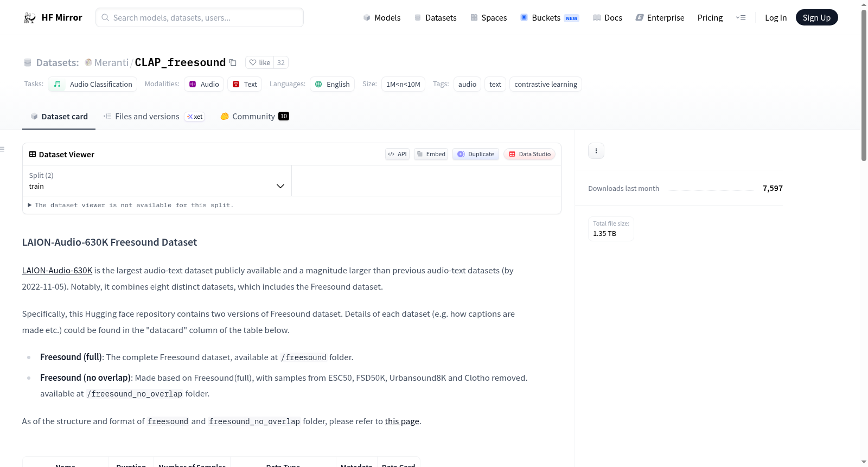Expand the dataset viewer unavailable message
The height and width of the screenshot is (467, 868).
130,205
